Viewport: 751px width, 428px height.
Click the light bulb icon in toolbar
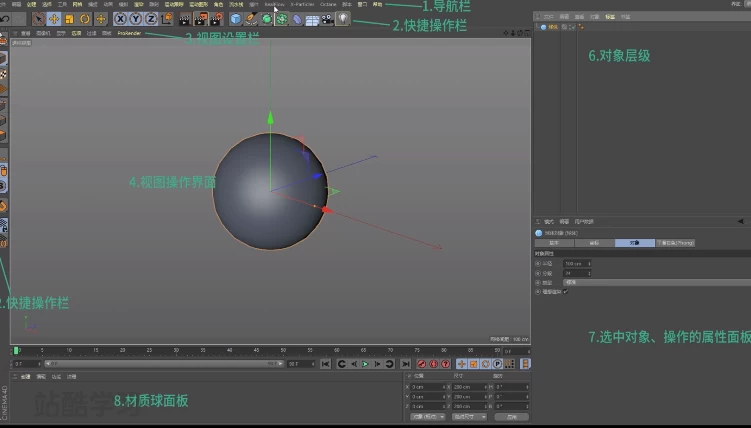click(343, 19)
